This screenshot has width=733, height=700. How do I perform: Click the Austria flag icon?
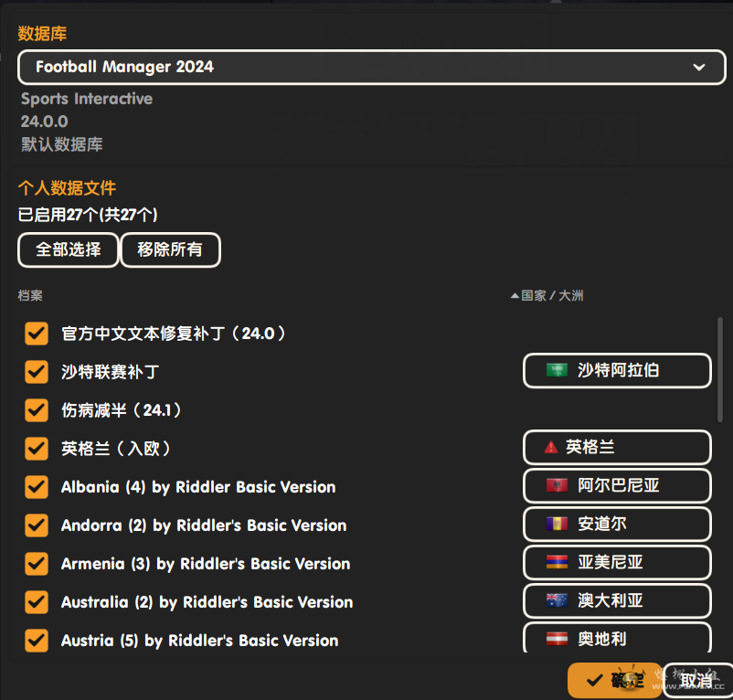557,639
